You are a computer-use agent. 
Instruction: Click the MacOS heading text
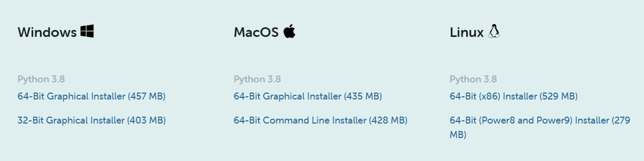[256, 32]
